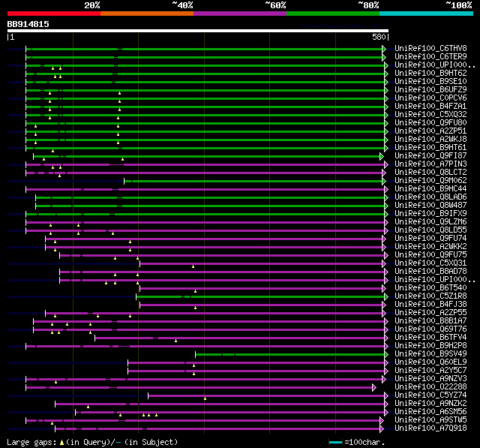This screenshot has height=448, width=480.
Task: Click the UniRef100_Q8LCT2 label
Action: coord(430,173)
